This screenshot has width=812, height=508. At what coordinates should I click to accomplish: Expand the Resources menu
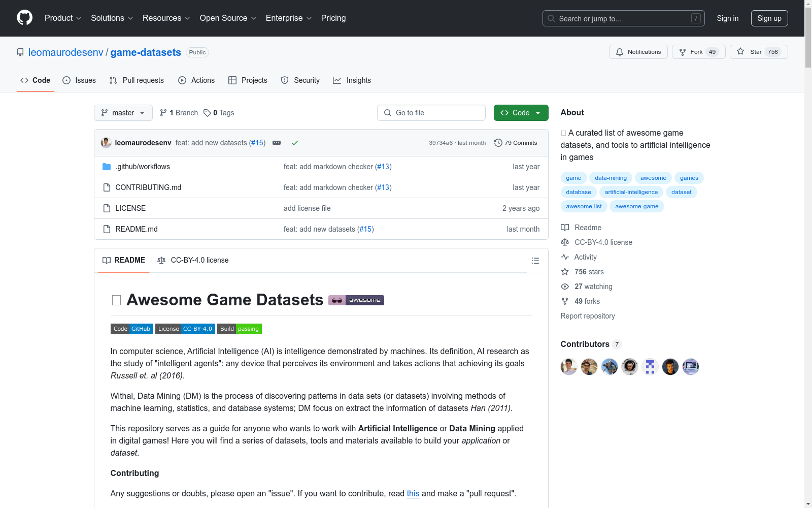166,18
